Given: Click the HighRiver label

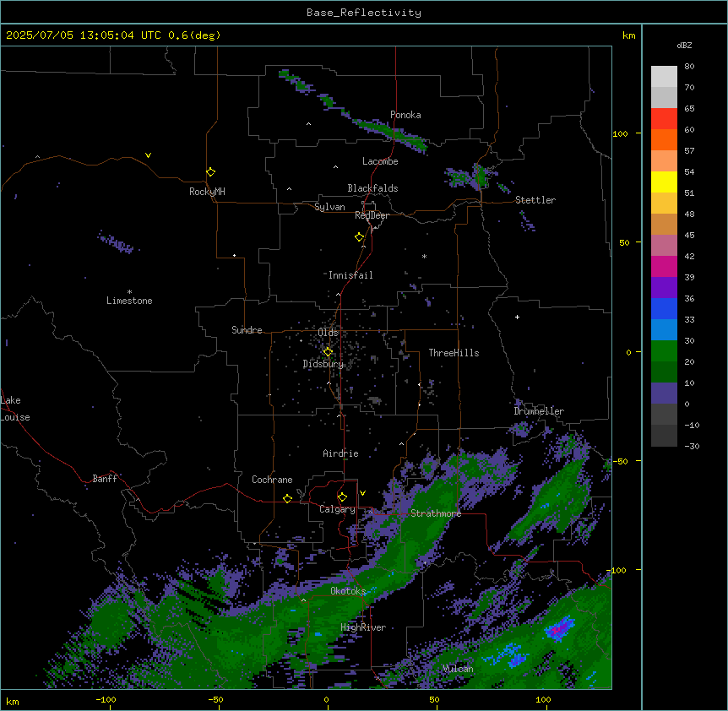Looking at the screenshot, I should pos(363,627).
